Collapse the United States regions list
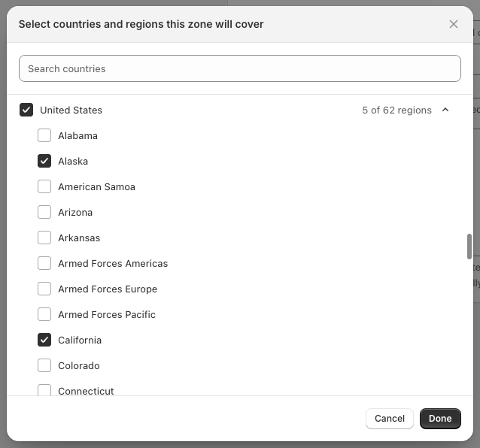The height and width of the screenshot is (448, 480). click(x=445, y=110)
